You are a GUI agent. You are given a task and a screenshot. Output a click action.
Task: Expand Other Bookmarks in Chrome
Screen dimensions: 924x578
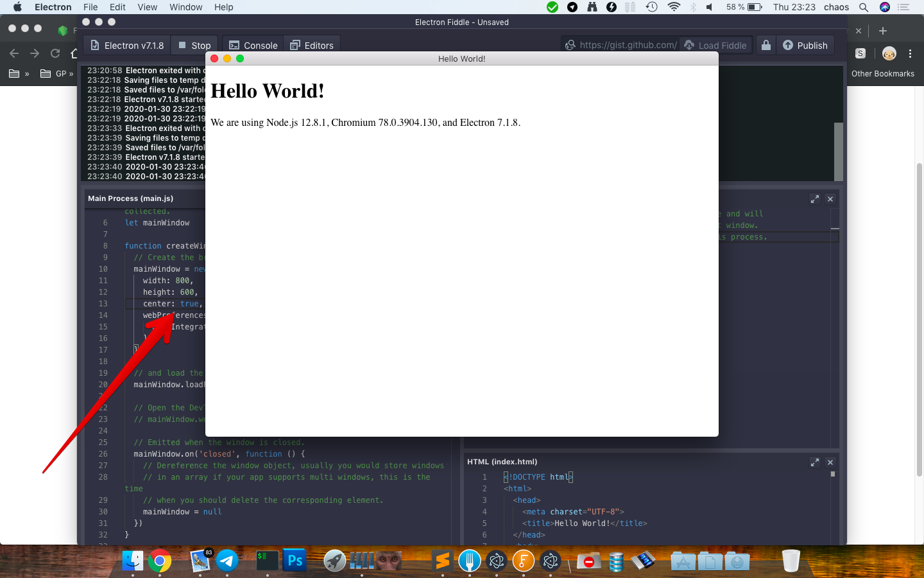883,73
